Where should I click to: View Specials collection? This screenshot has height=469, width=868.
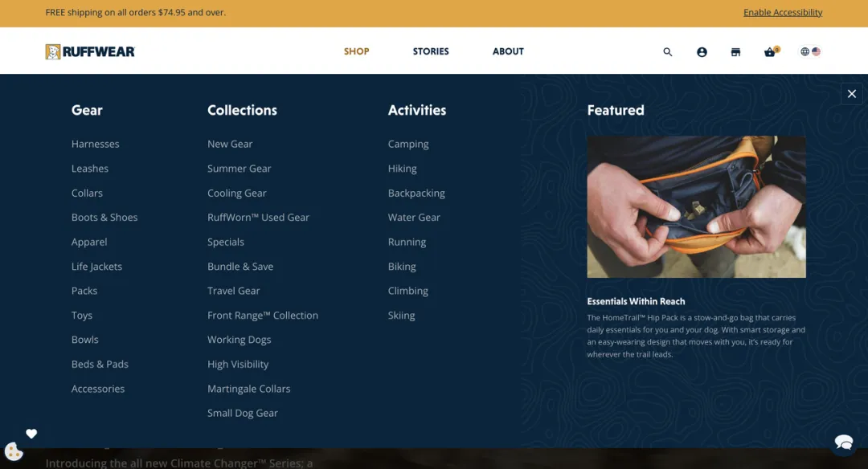pos(226,242)
